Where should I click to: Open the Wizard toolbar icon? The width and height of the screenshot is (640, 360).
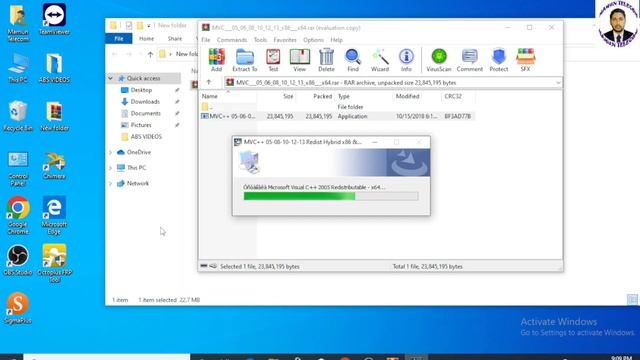coord(380,60)
